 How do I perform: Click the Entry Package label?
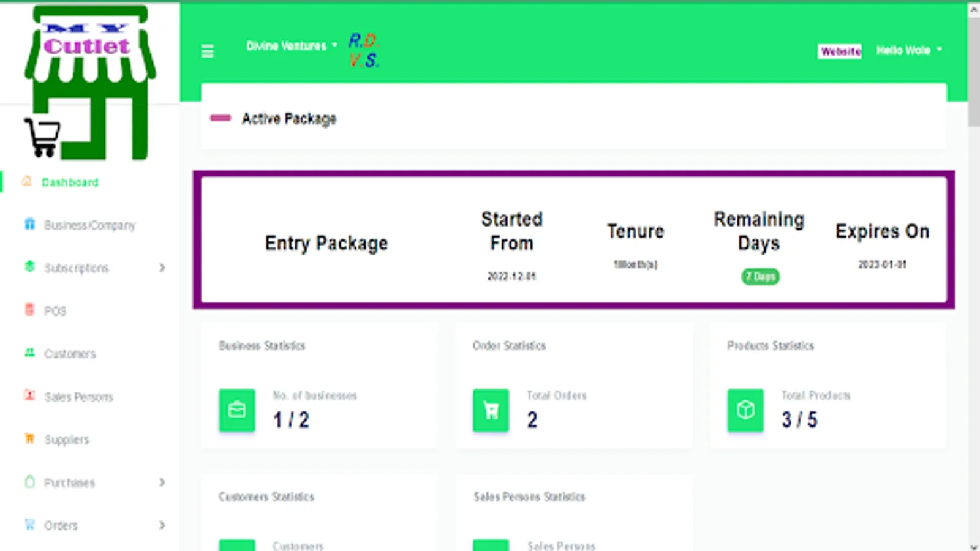[x=326, y=244]
